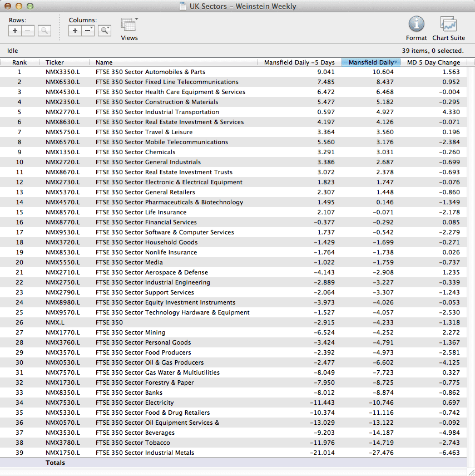Sort by the Ticker column header
This screenshot has width=475, height=476.
click(55, 62)
